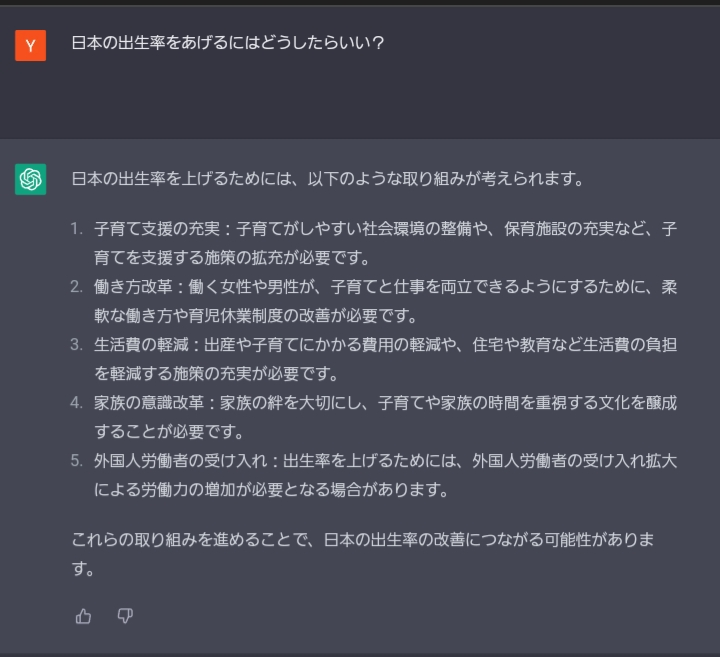
Task: Click list number marker 3.
Action: [76, 345]
